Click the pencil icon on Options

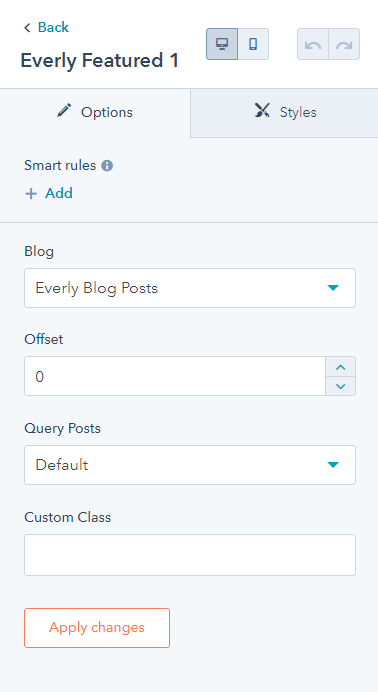pos(64,110)
